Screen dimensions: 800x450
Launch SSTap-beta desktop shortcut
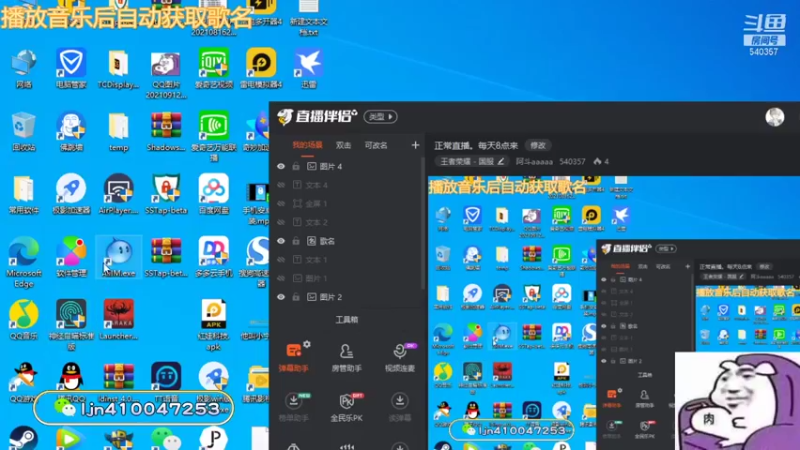point(166,194)
